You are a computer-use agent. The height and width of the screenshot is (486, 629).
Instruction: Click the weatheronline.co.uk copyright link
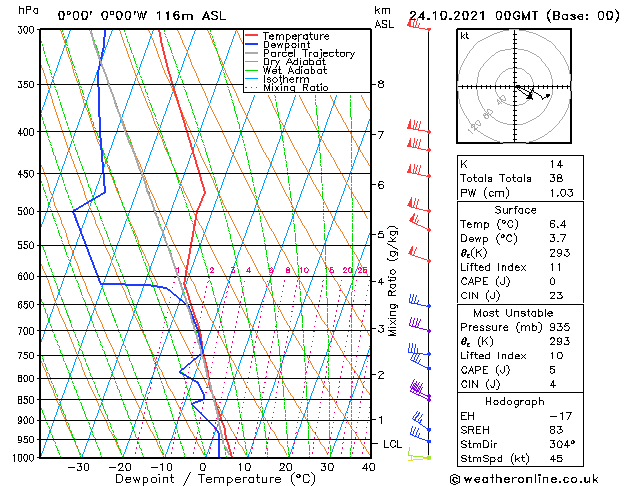point(524,479)
